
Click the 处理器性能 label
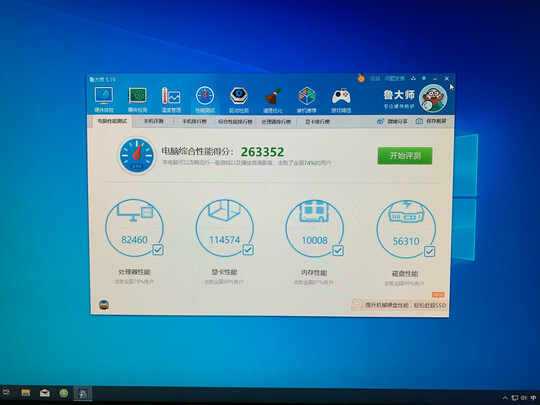click(134, 272)
